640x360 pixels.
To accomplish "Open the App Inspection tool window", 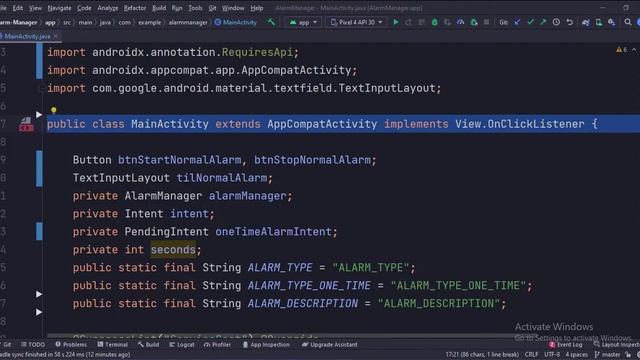I will (266, 344).
